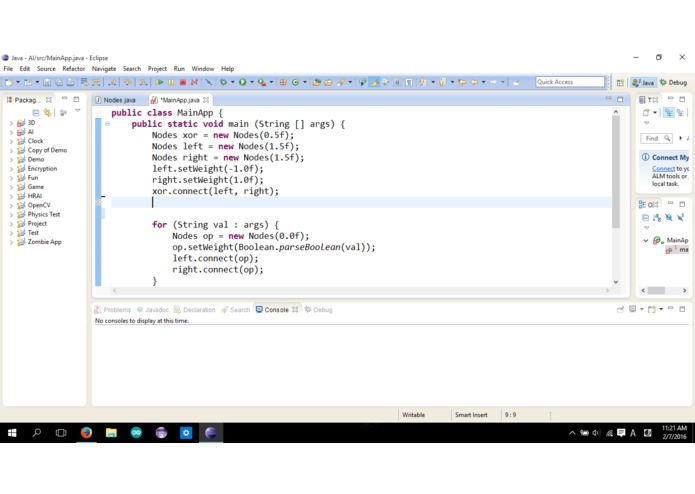Open the Run button dropdown arrow

click(251, 82)
